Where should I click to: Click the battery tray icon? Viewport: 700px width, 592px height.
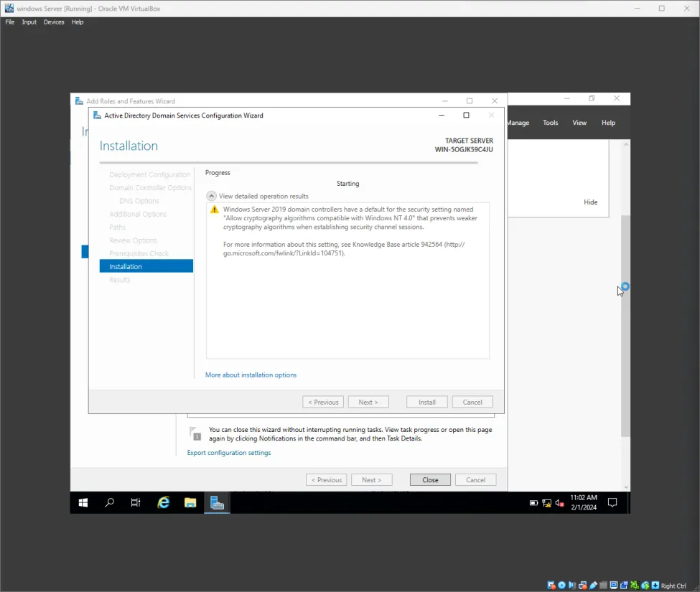(533, 503)
